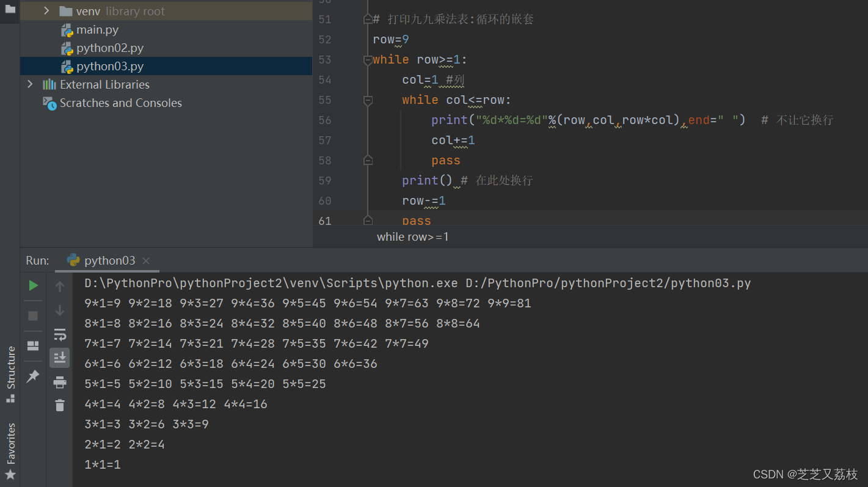Click output row starting with 4*1=4
The height and width of the screenshot is (487, 868).
click(x=176, y=404)
